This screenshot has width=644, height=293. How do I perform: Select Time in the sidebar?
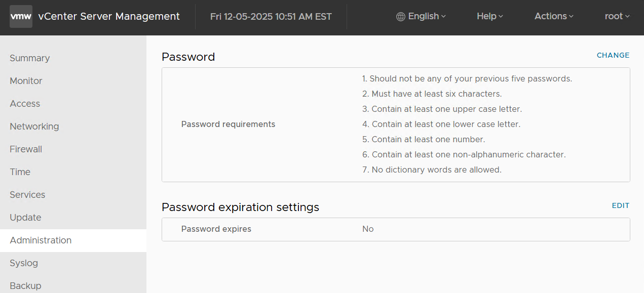point(20,172)
